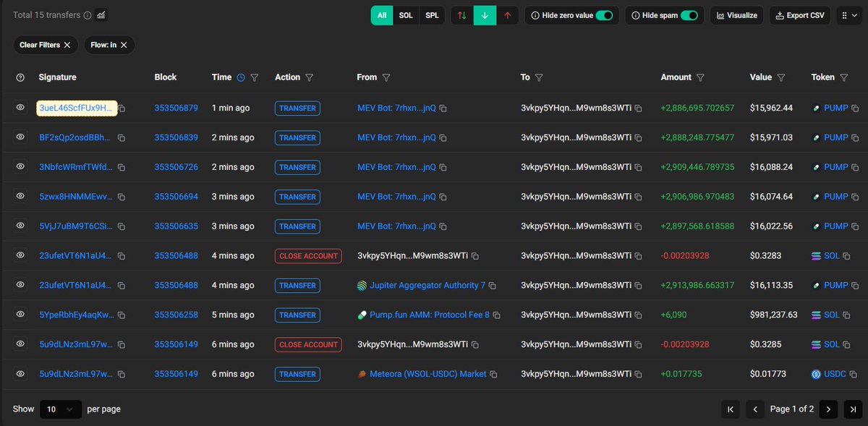
Task: Click the info icon beside Total 15 transfers
Action: [x=86, y=14]
